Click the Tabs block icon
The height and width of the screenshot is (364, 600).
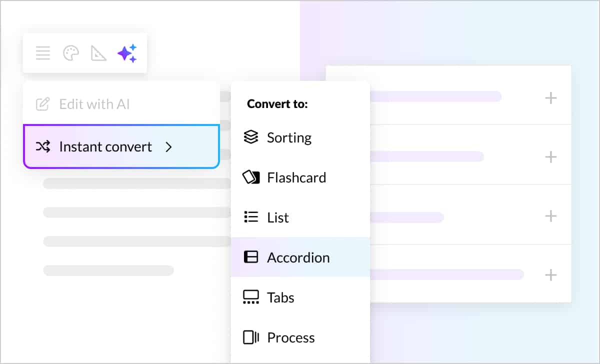(250, 297)
